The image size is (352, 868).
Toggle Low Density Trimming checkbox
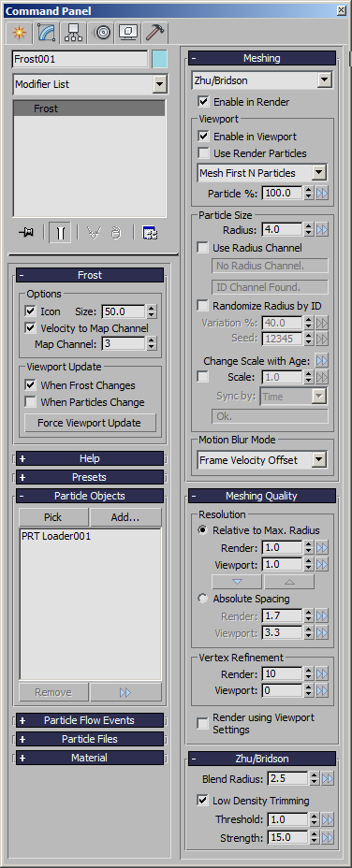click(x=203, y=801)
